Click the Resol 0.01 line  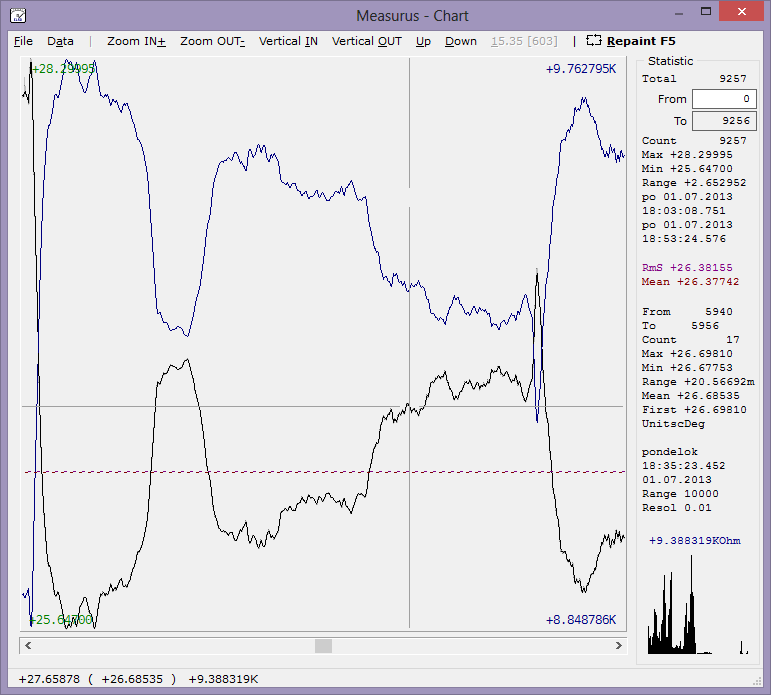pos(676,508)
